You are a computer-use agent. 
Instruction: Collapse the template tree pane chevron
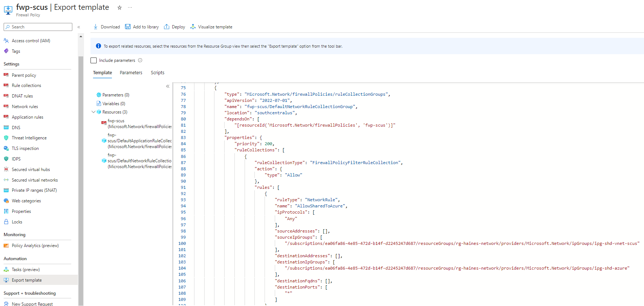pyautogui.click(x=168, y=86)
